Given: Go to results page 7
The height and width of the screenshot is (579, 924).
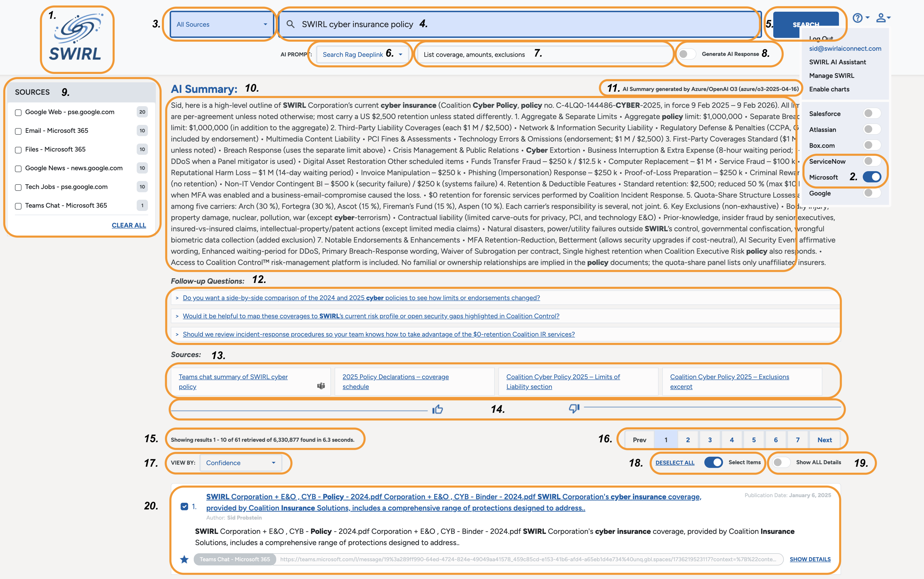Looking at the screenshot, I should [797, 440].
